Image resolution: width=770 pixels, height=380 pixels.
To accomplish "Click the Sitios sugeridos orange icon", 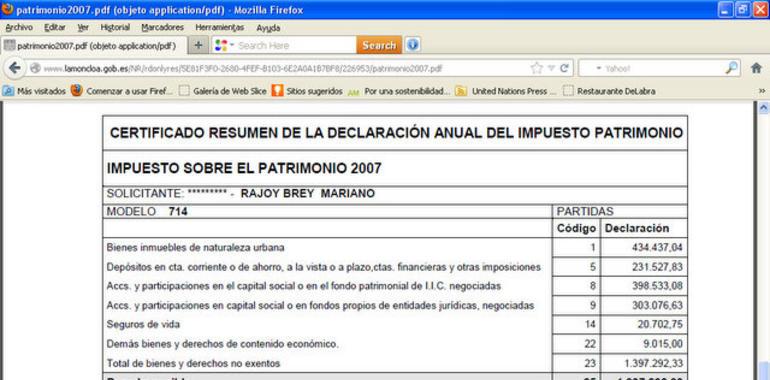I will (277, 91).
